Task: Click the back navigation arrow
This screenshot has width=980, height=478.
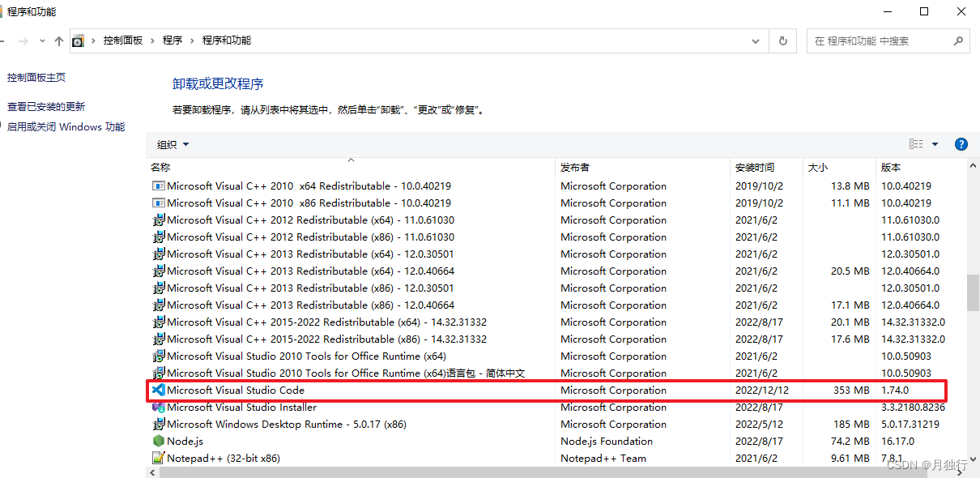Action: point(3,41)
